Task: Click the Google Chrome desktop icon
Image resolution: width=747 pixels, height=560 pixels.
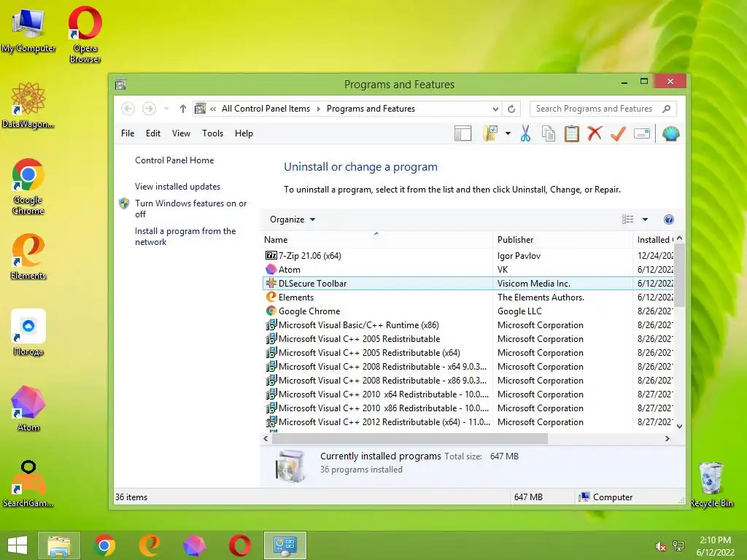Action: pyautogui.click(x=28, y=186)
